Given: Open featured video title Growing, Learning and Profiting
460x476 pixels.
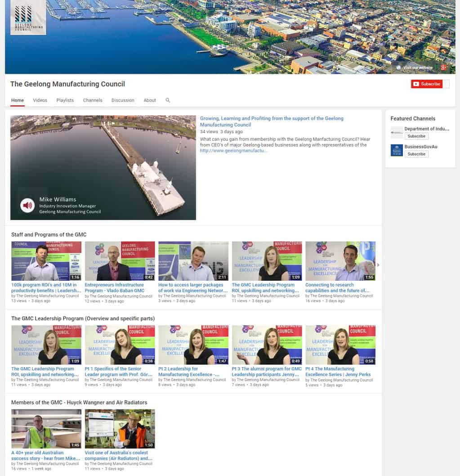Looking at the screenshot, I should click(x=272, y=121).
